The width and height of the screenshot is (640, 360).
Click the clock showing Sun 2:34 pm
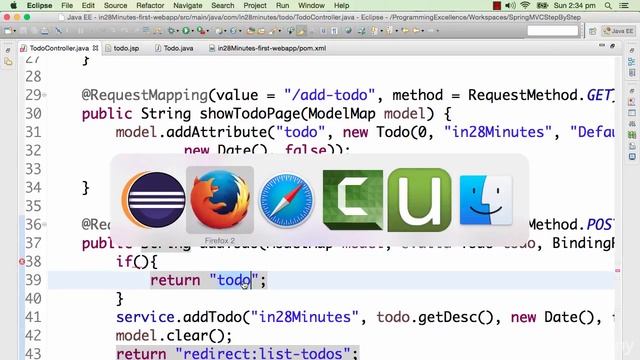[x=574, y=5]
